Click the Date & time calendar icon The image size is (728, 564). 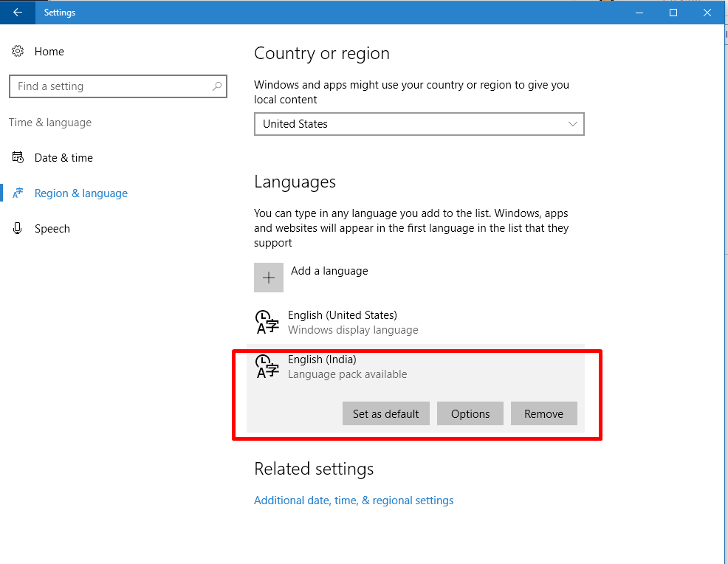(18, 157)
